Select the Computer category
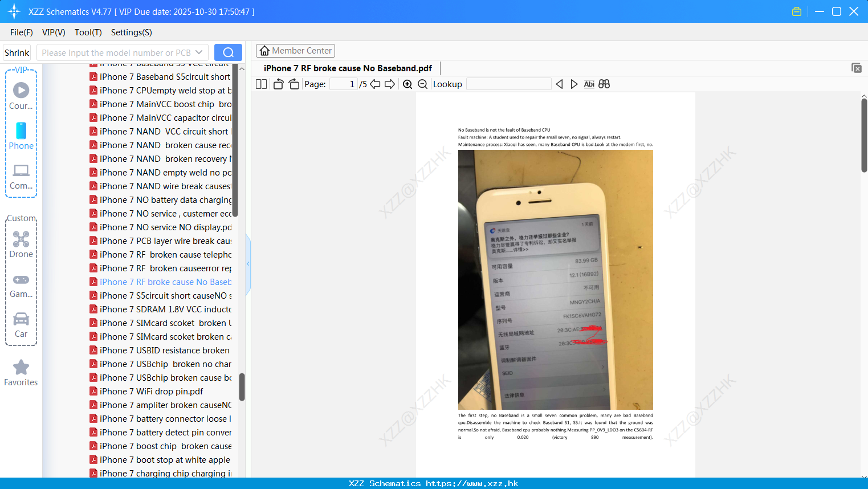 (x=21, y=177)
